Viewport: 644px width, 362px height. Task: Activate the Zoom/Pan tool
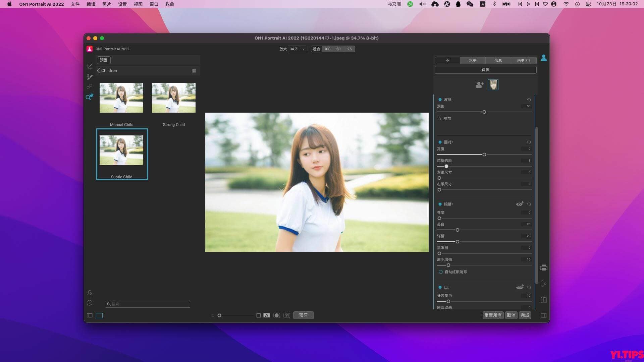click(89, 97)
